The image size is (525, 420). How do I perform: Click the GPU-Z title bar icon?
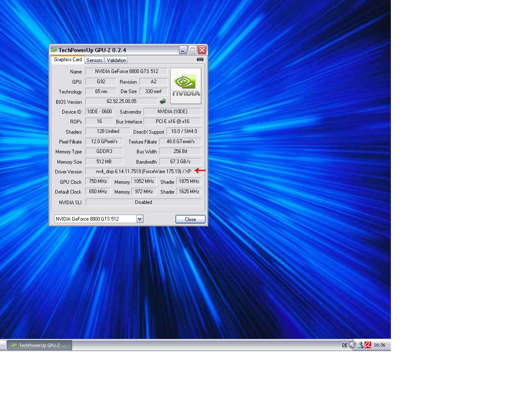pyautogui.click(x=54, y=50)
